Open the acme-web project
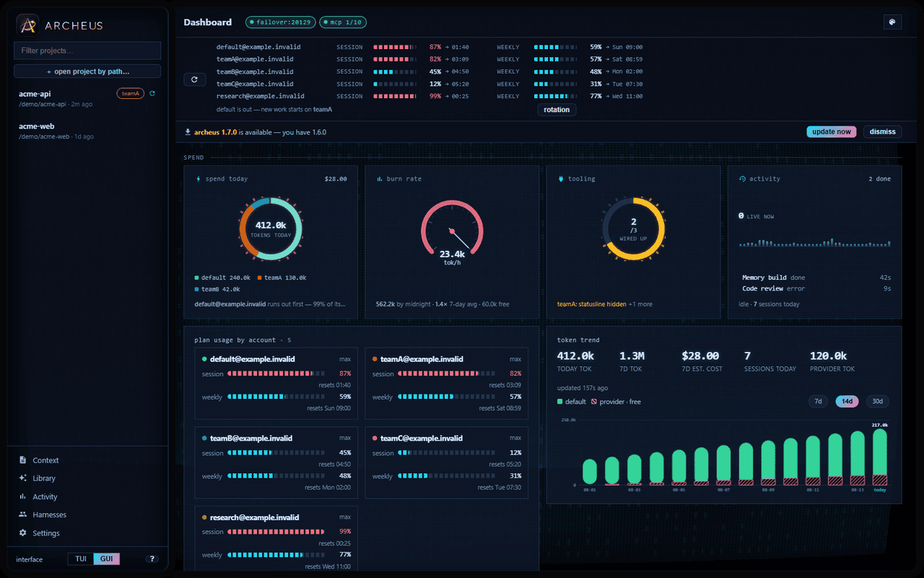The image size is (924, 578). tap(87, 130)
